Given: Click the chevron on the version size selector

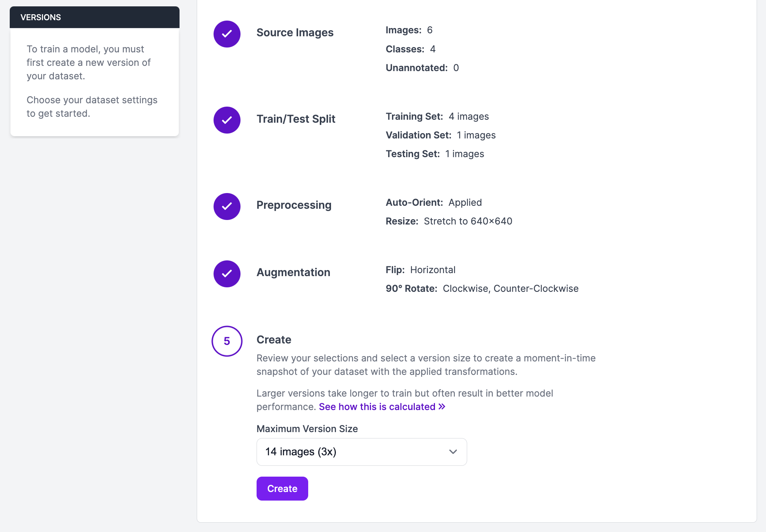Looking at the screenshot, I should [x=453, y=452].
